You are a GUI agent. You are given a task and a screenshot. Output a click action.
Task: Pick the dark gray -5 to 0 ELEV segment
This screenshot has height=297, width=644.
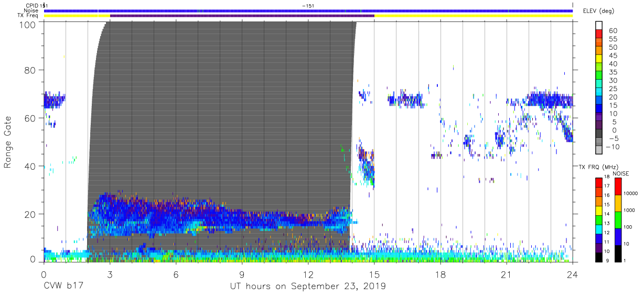click(x=598, y=134)
